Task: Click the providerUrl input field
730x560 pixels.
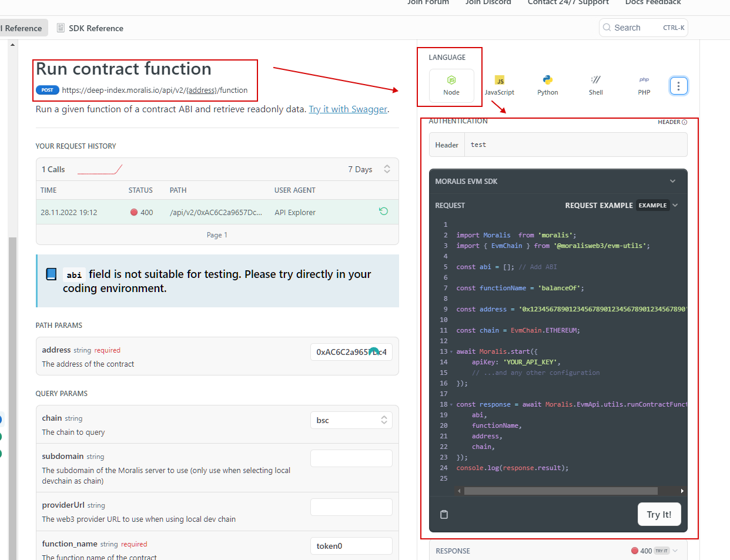Action: point(351,507)
